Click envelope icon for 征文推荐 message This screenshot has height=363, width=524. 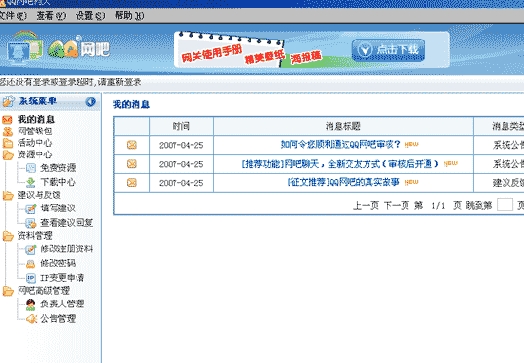tap(132, 183)
